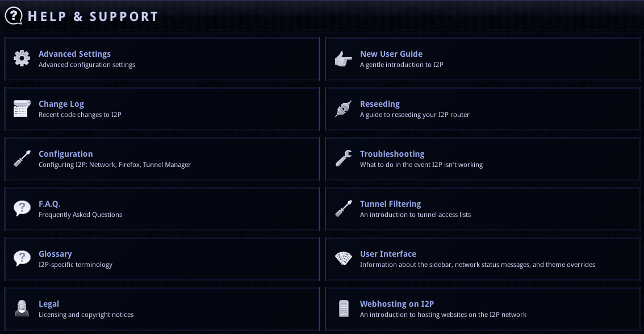This screenshot has width=644, height=334.
Task: Click the scroll icon next to Change Log
Action: click(22, 108)
